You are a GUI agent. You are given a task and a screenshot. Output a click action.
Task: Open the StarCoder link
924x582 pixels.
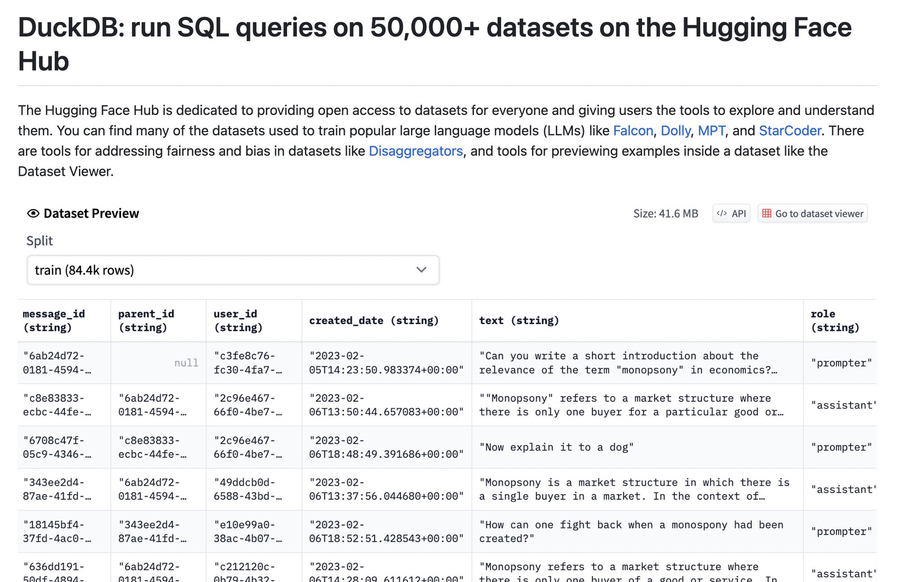tap(790, 131)
